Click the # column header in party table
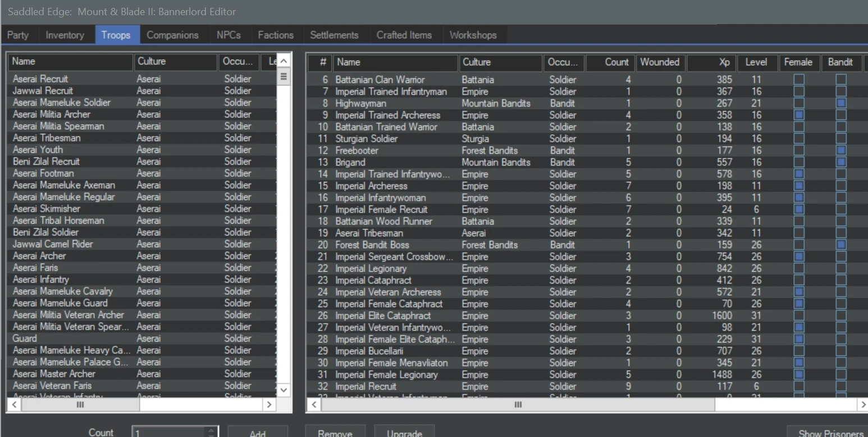Screen dimensions: 868x437 [319, 62]
